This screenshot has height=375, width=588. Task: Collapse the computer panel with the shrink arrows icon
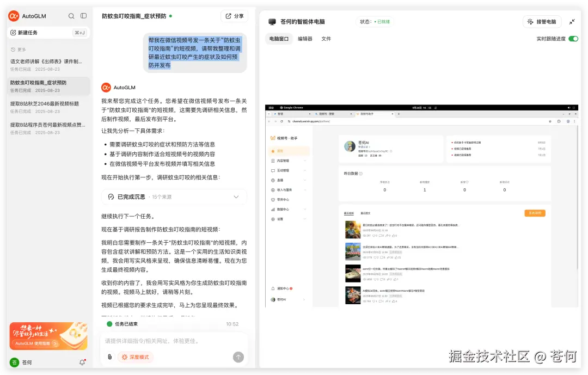pos(572,22)
